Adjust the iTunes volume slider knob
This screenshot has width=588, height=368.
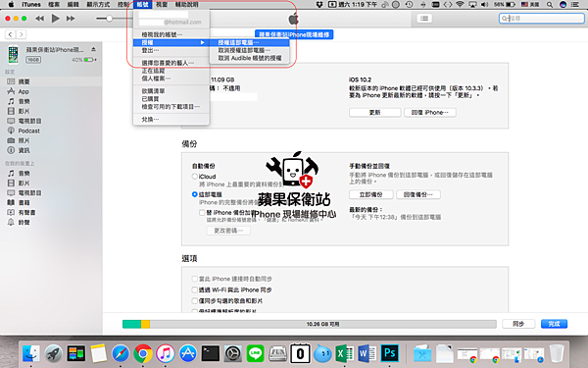coord(109,19)
